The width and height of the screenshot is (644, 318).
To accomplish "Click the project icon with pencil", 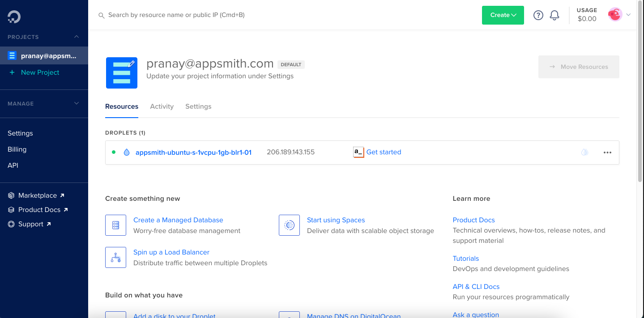I will (122, 73).
